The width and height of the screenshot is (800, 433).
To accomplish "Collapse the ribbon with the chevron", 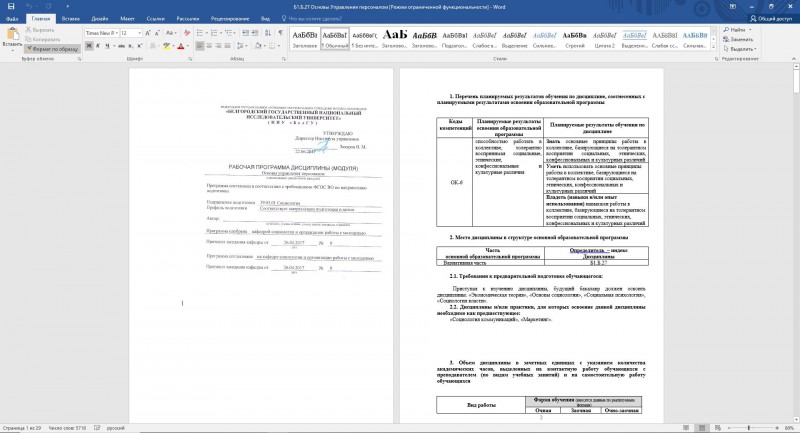I will point(794,59).
